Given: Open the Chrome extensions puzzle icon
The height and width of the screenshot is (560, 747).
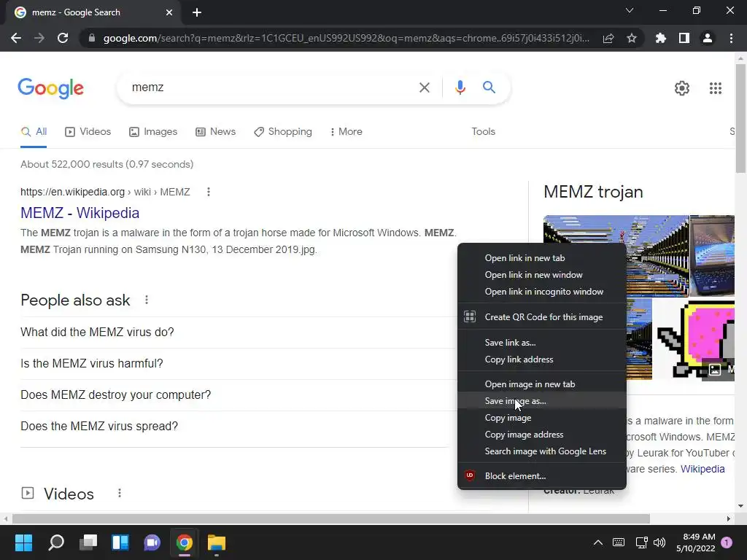Looking at the screenshot, I should (x=661, y=38).
